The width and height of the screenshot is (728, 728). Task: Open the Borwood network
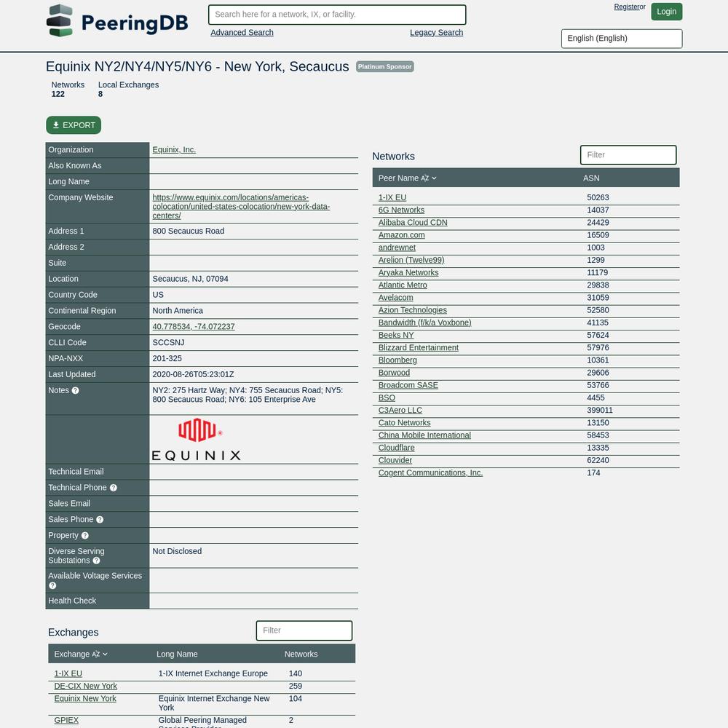pyautogui.click(x=394, y=373)
